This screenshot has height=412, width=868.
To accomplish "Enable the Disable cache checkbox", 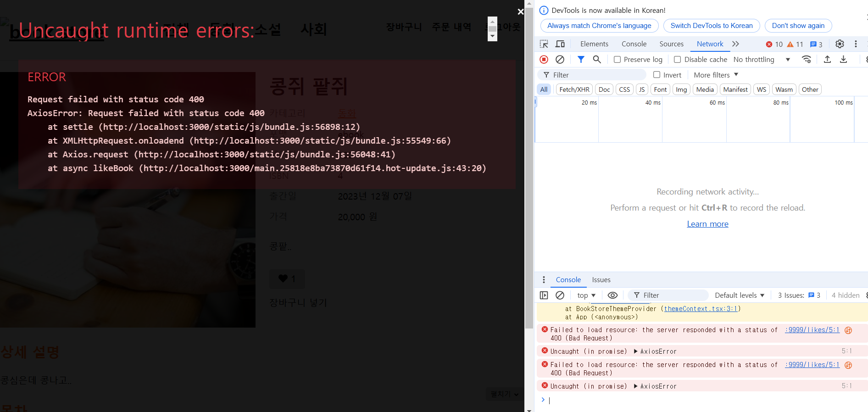I will (x=677, y=60).
